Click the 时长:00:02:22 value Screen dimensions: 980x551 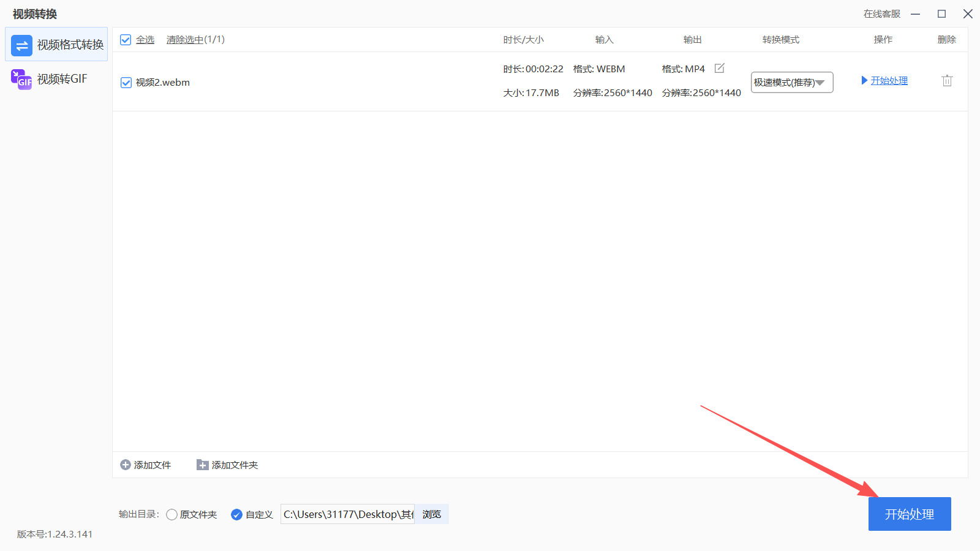coord(533,69)
